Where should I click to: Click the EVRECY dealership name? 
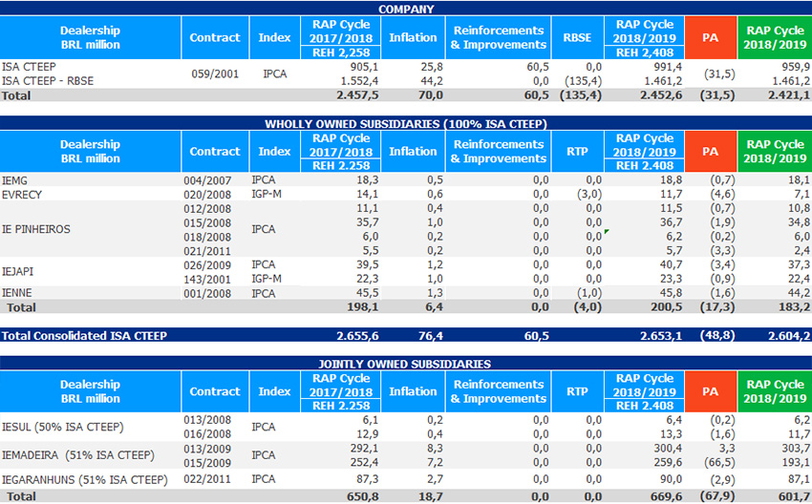pyautogui.click(x=22, y=195)
